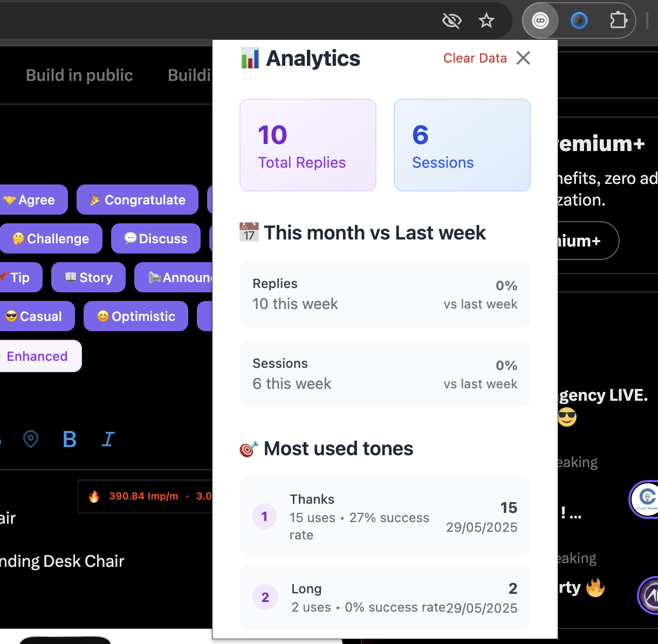
Task: Click the blue circular extension icon
Action: point(579,21)
